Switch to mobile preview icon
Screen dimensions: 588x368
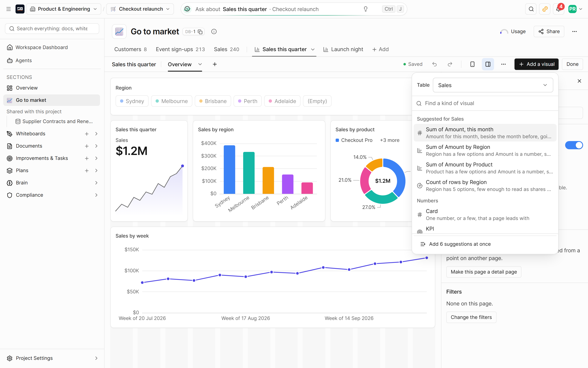472,64
